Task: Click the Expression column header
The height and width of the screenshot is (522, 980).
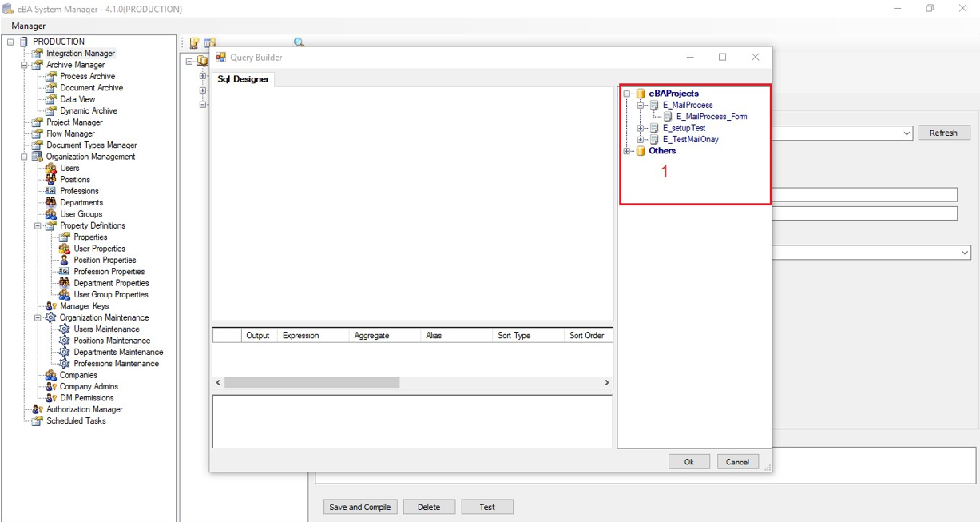Action: [x=312, y=336]
